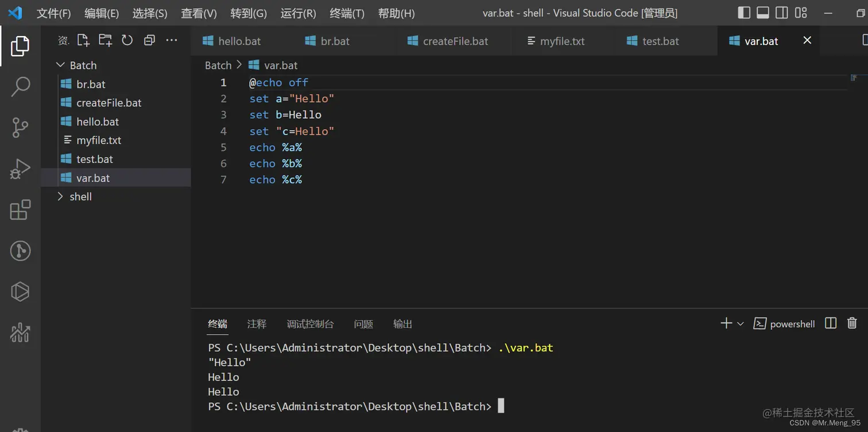Open the customize layout icon

(801, 13)
